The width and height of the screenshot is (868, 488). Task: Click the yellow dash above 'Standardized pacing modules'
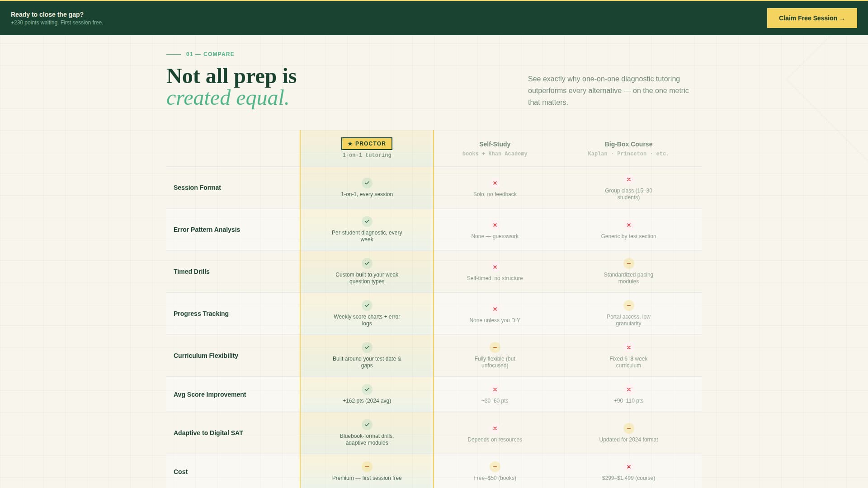(629, 263)
